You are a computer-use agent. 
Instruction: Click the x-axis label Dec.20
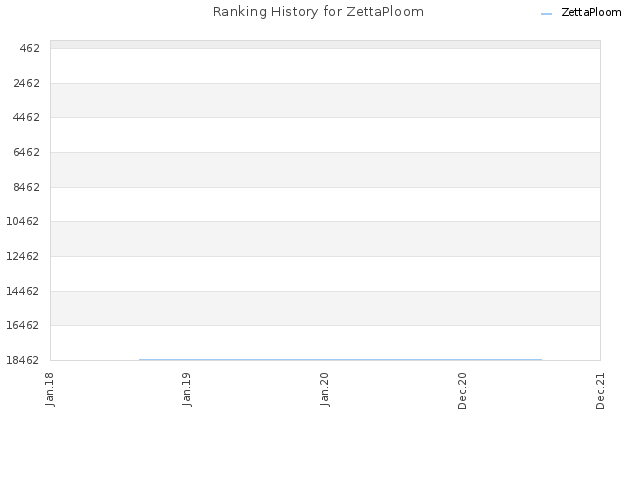[x=462, y=391]
